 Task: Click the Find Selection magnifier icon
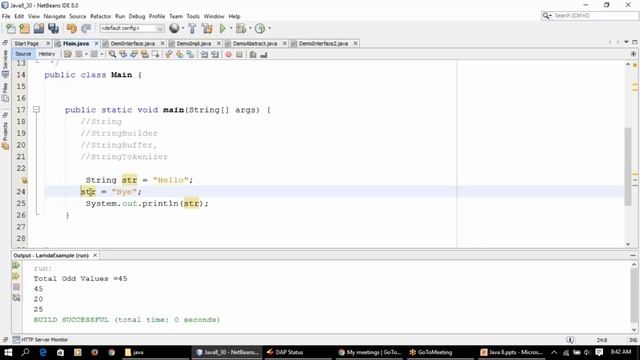(x=112, y=54)
